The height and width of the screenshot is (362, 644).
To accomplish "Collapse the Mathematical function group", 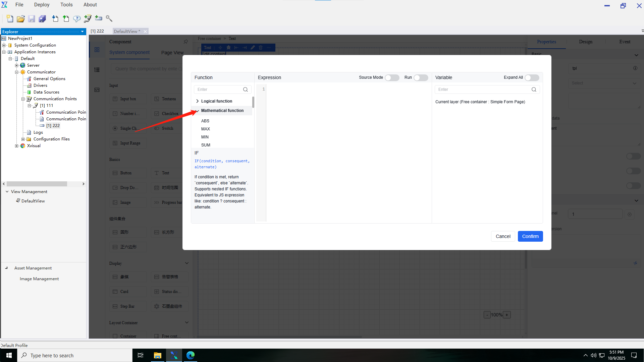I will coord(198,111).
